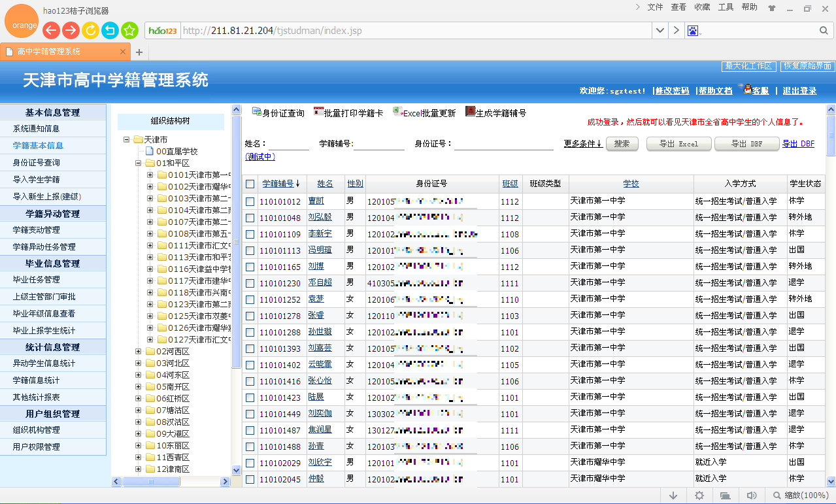Click the Baidu paw search engine icon

(693, 31)
